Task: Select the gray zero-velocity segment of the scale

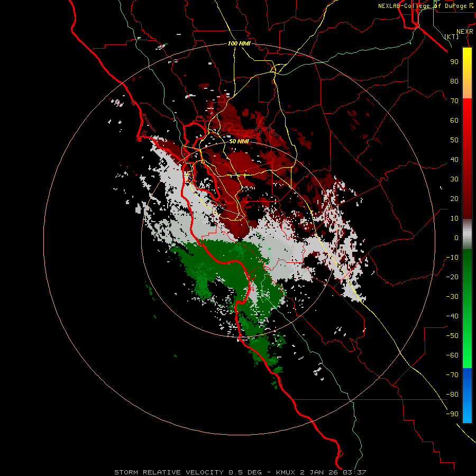Action: coord(467,234)
